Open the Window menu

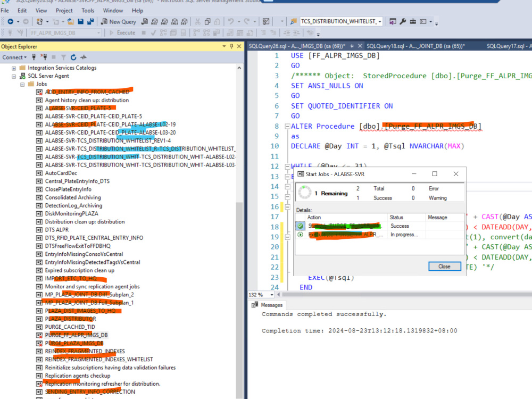[x=113, y=11]
